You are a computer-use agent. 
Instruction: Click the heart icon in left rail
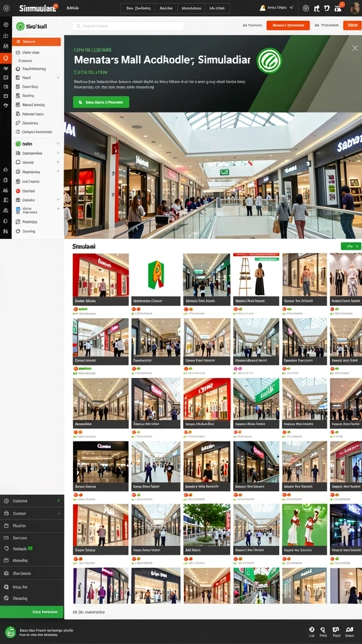[x=6, y=69]
